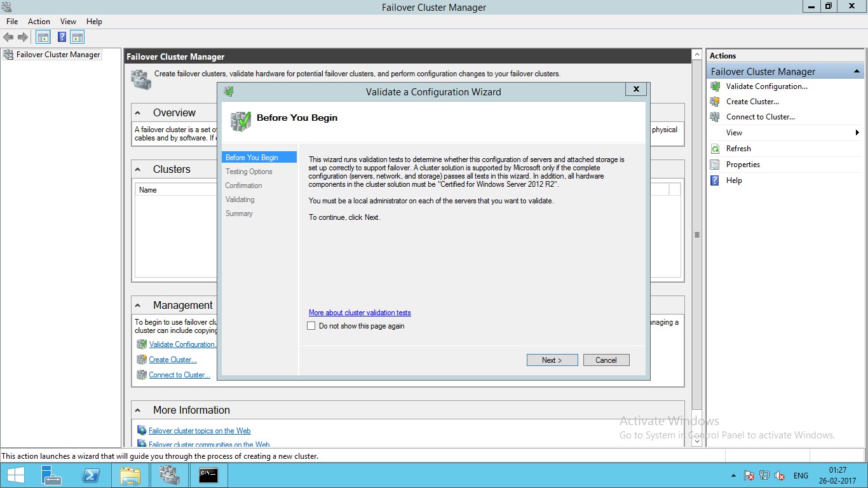Open the View menu in menu bar
The height and width of the screenshot is (488, 868).
(x=68, y=22)
